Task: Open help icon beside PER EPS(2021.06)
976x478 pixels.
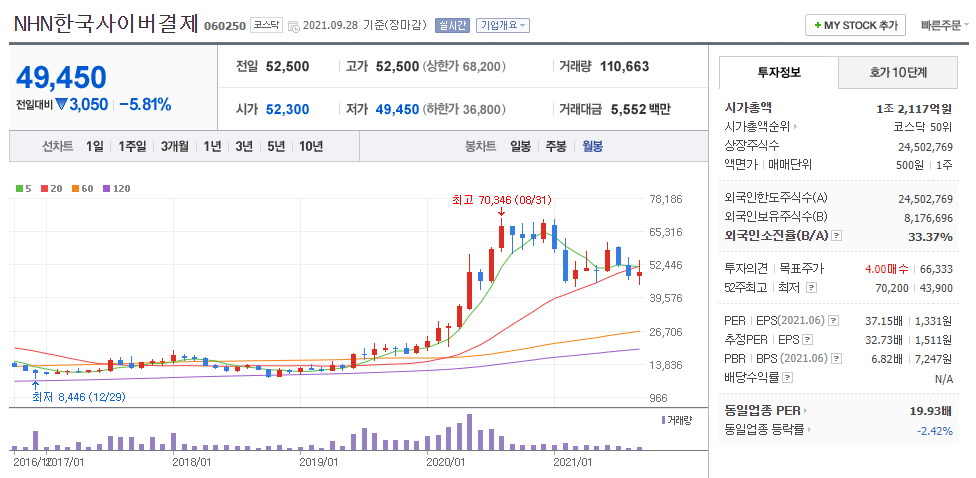Action: [834, 321]
